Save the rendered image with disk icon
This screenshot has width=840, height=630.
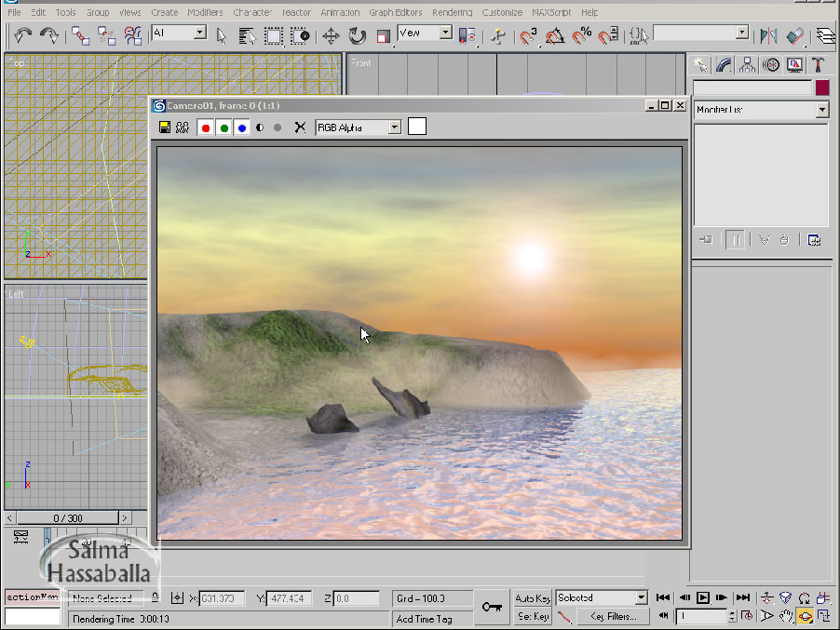165,127
